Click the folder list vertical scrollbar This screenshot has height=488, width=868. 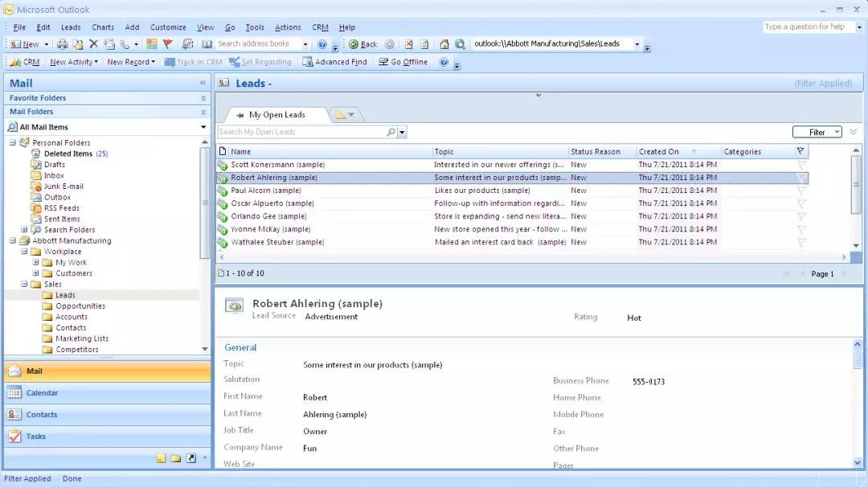pyautogui.click(x=205, y=241)
